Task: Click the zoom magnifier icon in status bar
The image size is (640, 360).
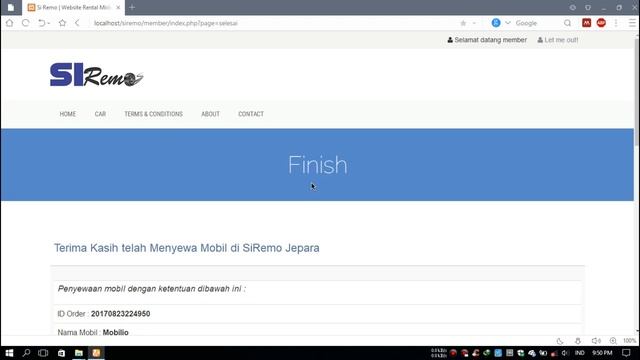Action: point(613,341)
